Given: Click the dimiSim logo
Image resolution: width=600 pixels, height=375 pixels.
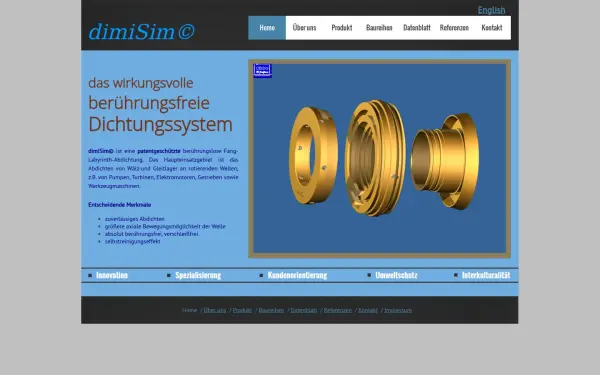Looking at the screenshot, I should [141, 32].
